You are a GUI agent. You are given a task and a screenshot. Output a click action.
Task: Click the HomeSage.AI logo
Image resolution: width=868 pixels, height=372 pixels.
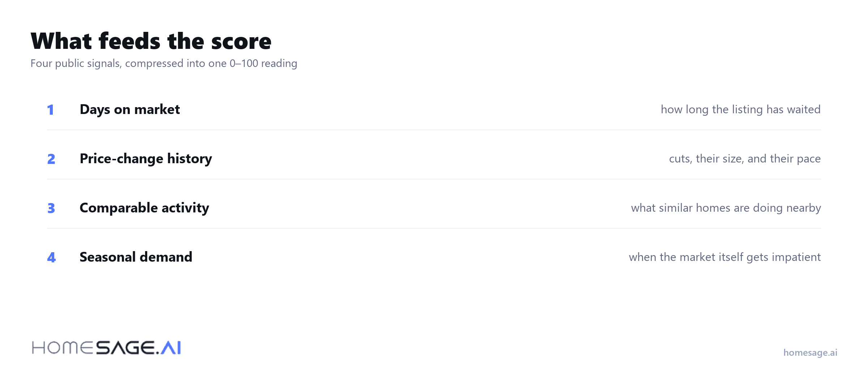[106, 348]
